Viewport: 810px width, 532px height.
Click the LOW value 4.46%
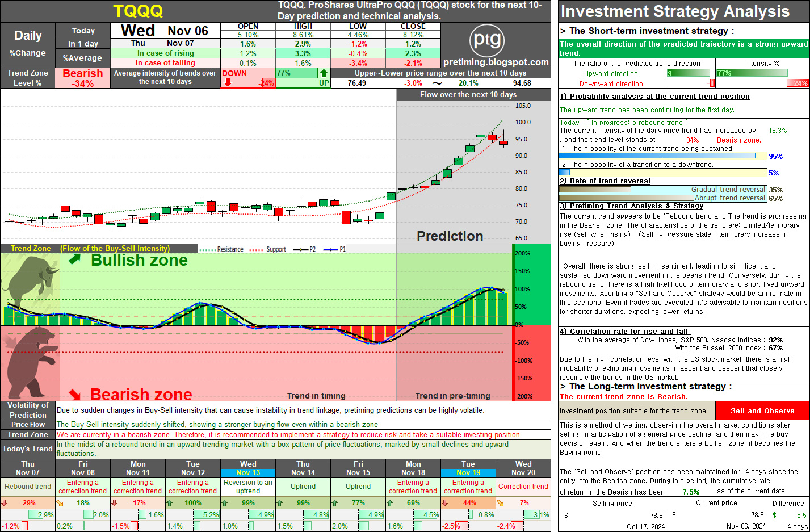358,35
